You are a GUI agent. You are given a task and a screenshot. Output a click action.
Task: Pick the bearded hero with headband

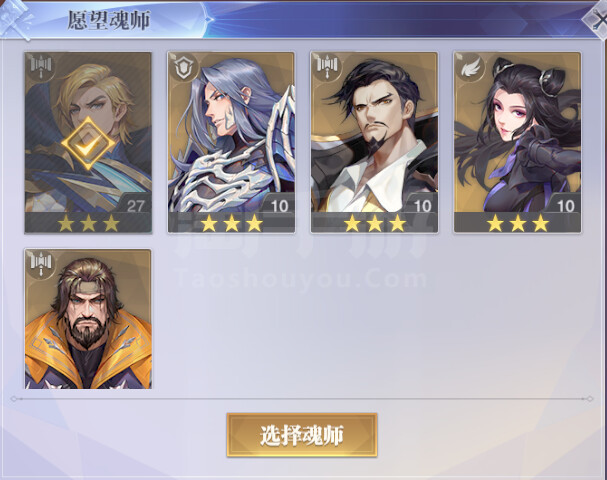point(88,319)
